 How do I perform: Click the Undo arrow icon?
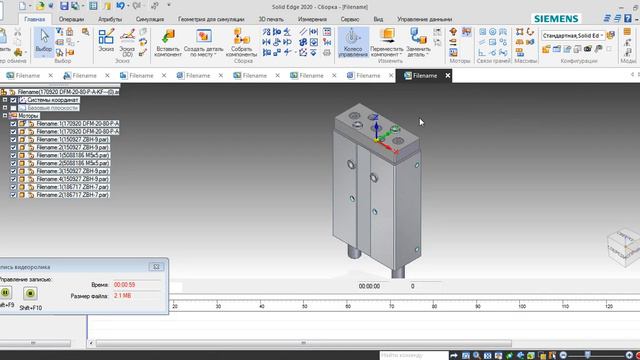click(x=120, y=6)
